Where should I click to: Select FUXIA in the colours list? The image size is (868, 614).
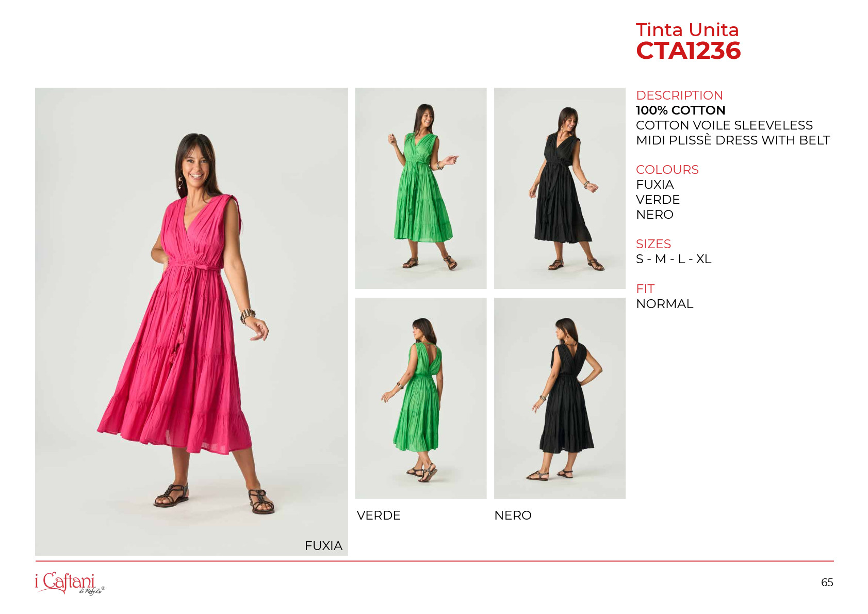click(654, 185)
